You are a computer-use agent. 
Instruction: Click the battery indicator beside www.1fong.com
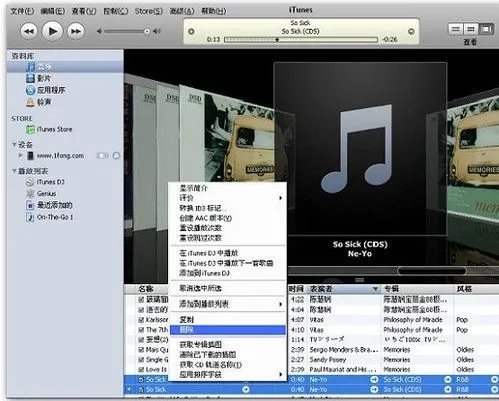103,156
